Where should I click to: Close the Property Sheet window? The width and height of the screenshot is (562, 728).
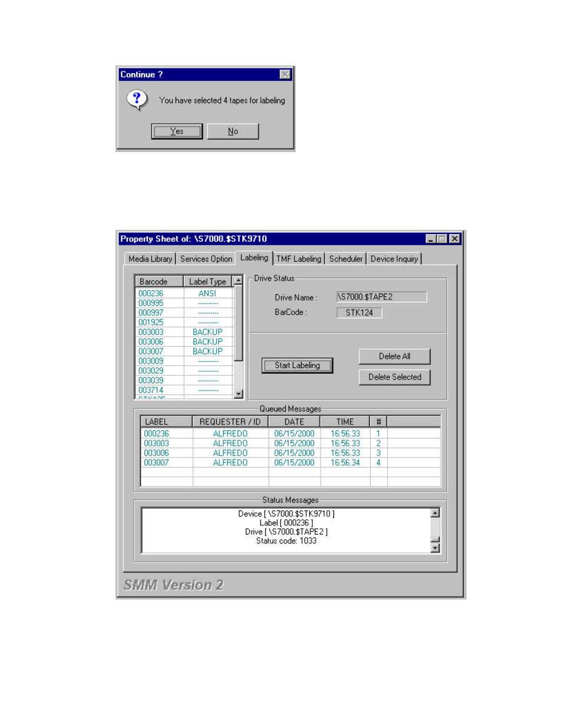pyautogui.click(x=455, y=239)
